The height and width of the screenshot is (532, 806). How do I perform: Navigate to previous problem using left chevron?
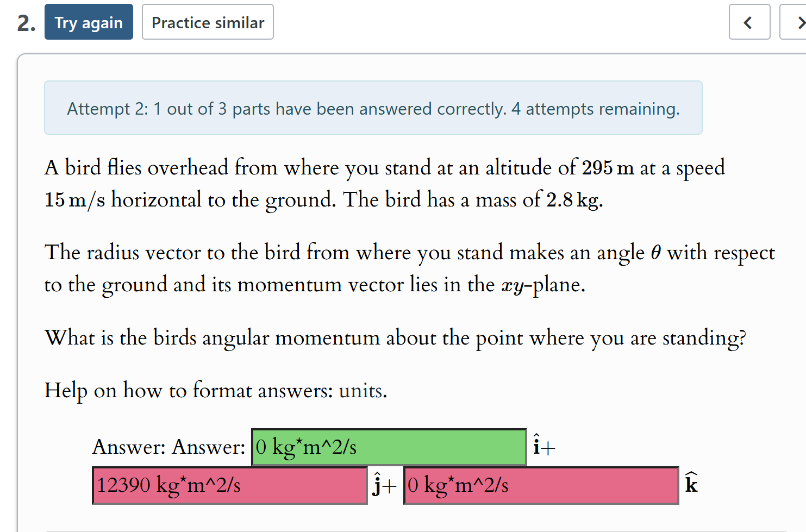[749, 22]
